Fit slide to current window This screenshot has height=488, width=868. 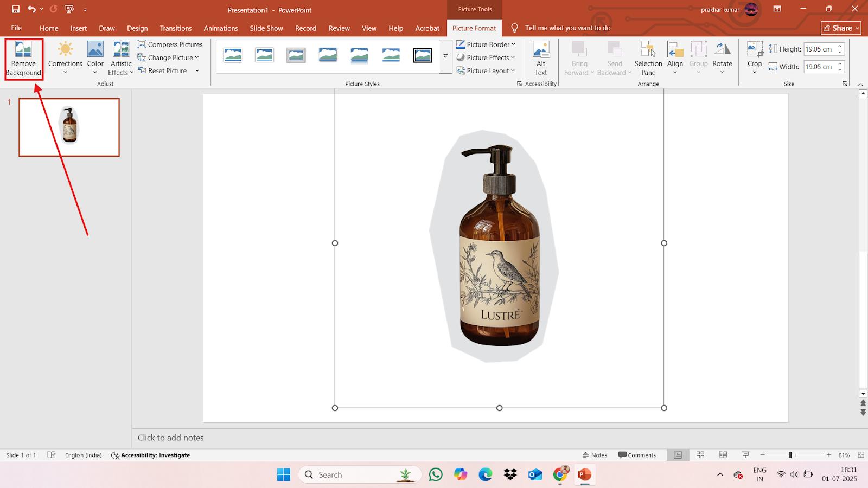[861, 455]
